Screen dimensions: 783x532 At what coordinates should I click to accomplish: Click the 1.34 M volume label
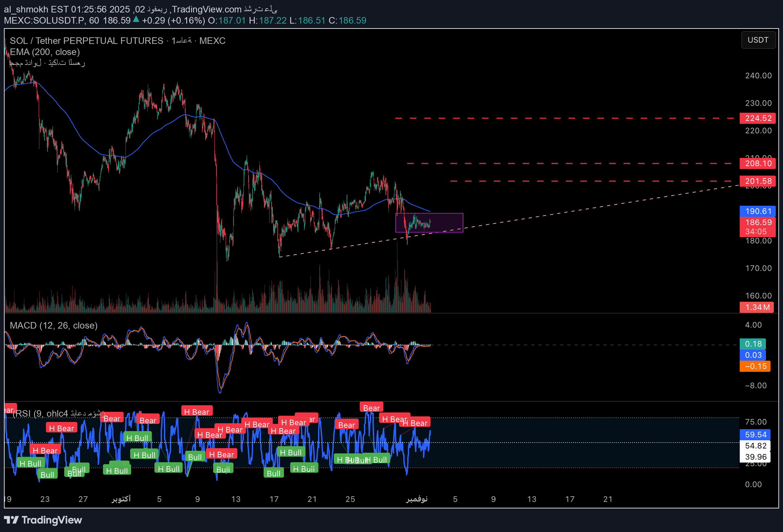click(x=756, y=307)
